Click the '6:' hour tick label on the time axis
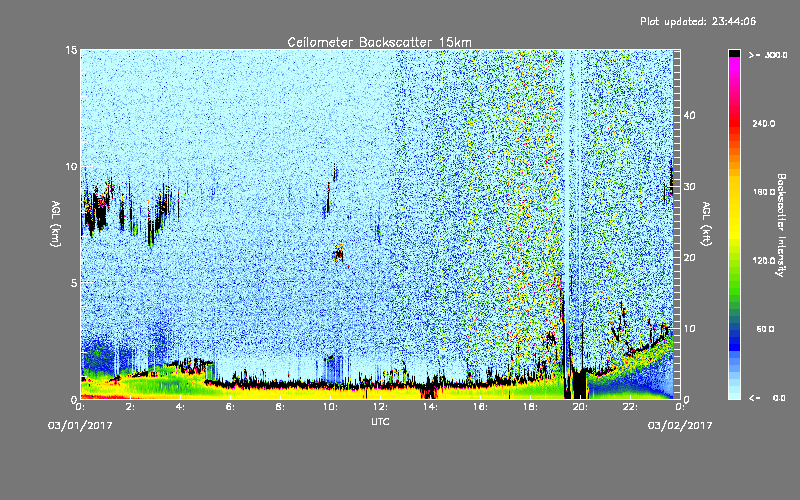800x500 pixels. click(231, 407)
